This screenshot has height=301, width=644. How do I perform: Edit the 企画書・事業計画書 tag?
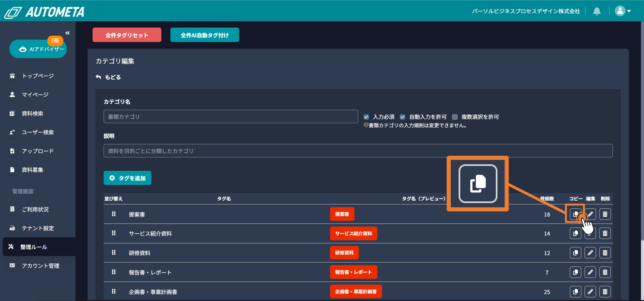tap(590, 291)
